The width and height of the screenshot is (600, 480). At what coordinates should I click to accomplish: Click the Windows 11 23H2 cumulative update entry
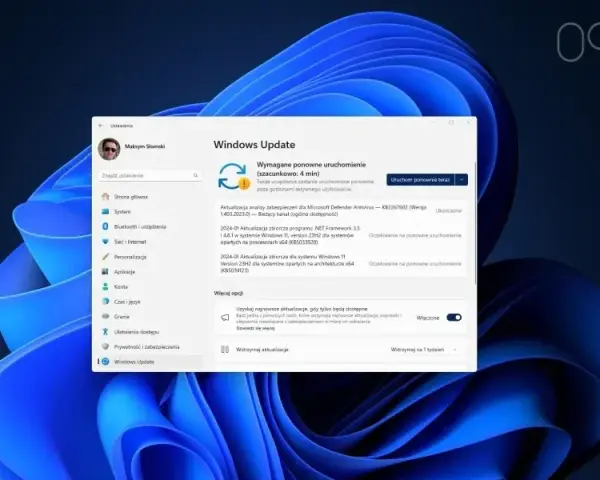pos(341,263)
